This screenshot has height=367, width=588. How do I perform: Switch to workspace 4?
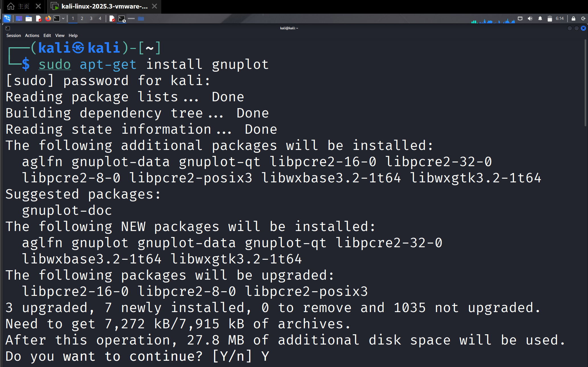(100, 18)
